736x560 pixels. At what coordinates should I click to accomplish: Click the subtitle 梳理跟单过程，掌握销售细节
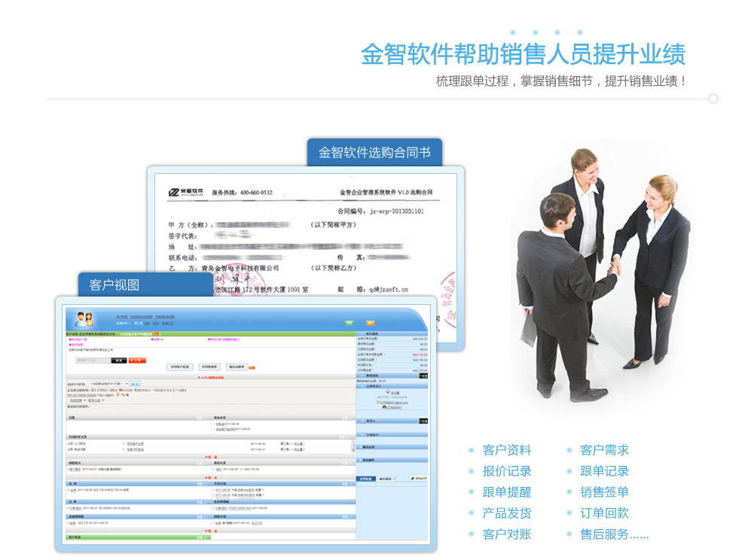[x=515, y=81]
